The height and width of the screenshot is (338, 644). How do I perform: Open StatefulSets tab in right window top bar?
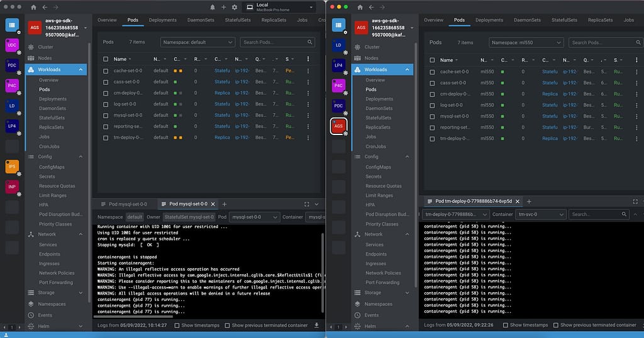point(565,20)
